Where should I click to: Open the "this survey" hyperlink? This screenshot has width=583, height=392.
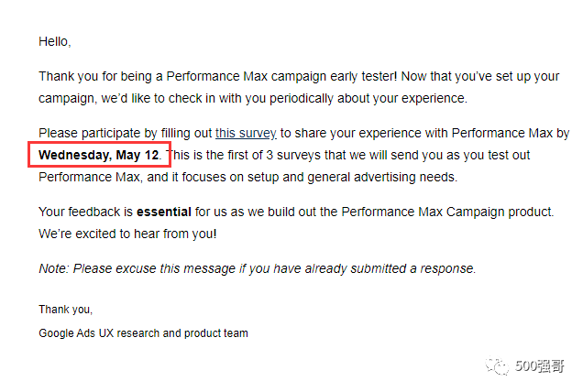pos(246,133)
